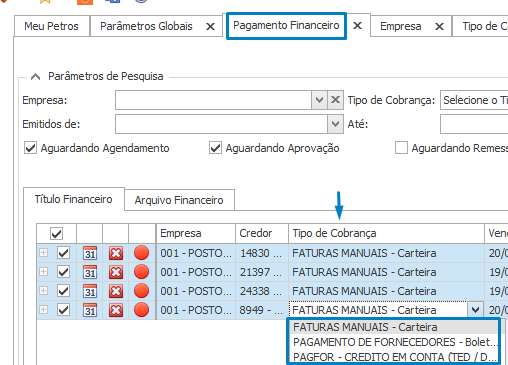Select Pagamento Financeiro tab

pyautogui.click(x=286, y=25)
